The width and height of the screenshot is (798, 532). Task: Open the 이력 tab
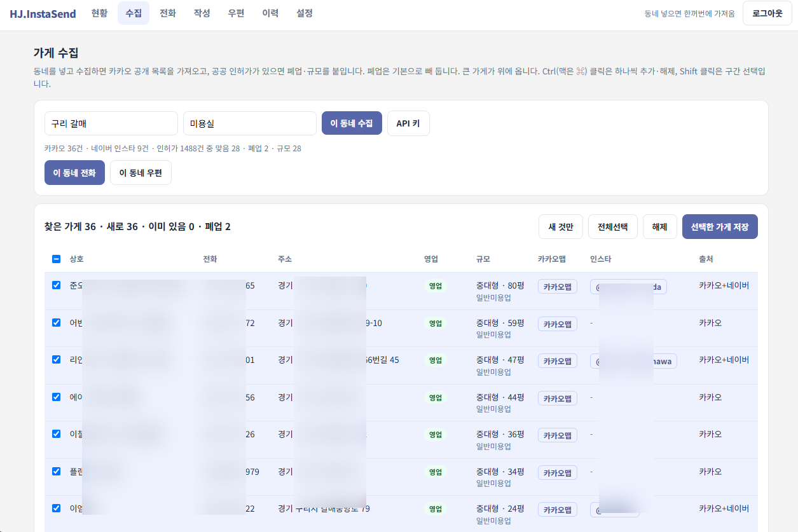(x=270, y=13)
